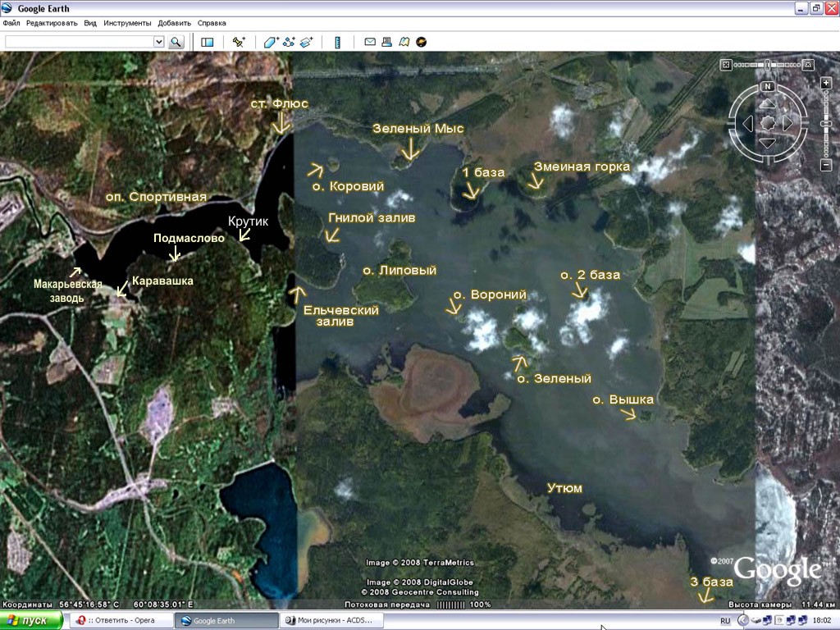The image size is (840, 630).
Task: Click the N north-reset button on compass
Action: pos(768,86)
